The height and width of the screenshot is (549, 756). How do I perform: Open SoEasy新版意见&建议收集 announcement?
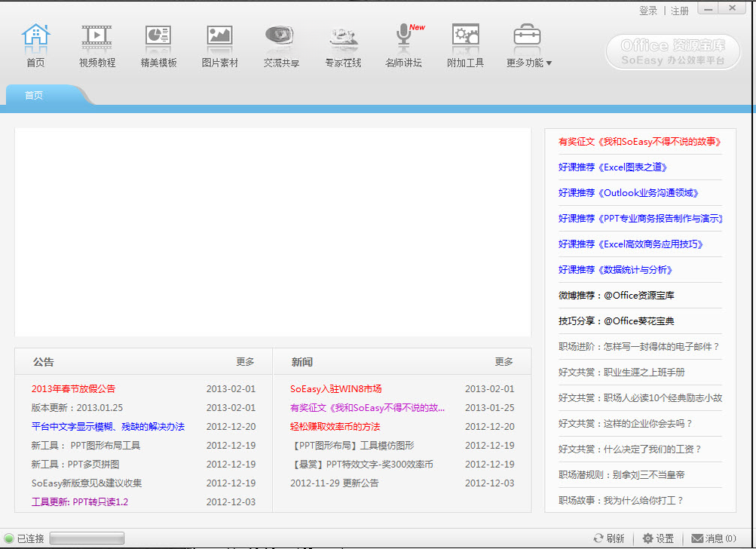(x=87, y=483)
